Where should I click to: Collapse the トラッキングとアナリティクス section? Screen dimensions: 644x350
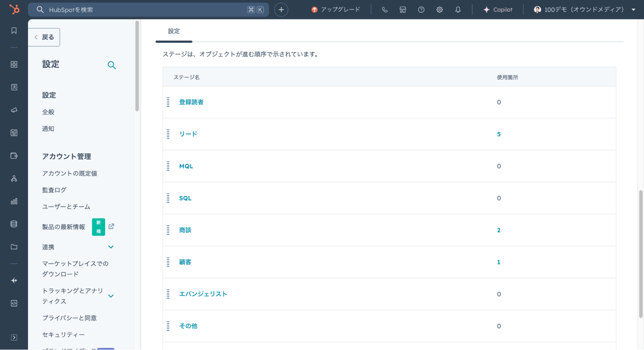[x=111, y=296]
